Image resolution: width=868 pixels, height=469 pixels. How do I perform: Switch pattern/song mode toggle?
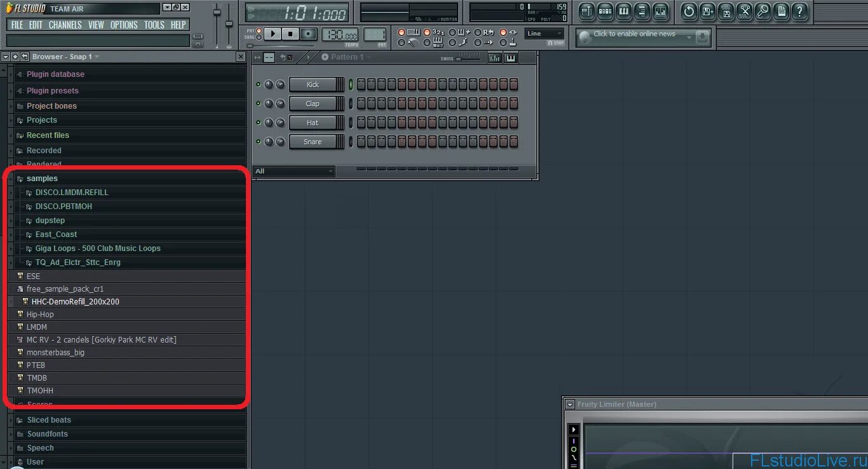[x=259, y=34]
